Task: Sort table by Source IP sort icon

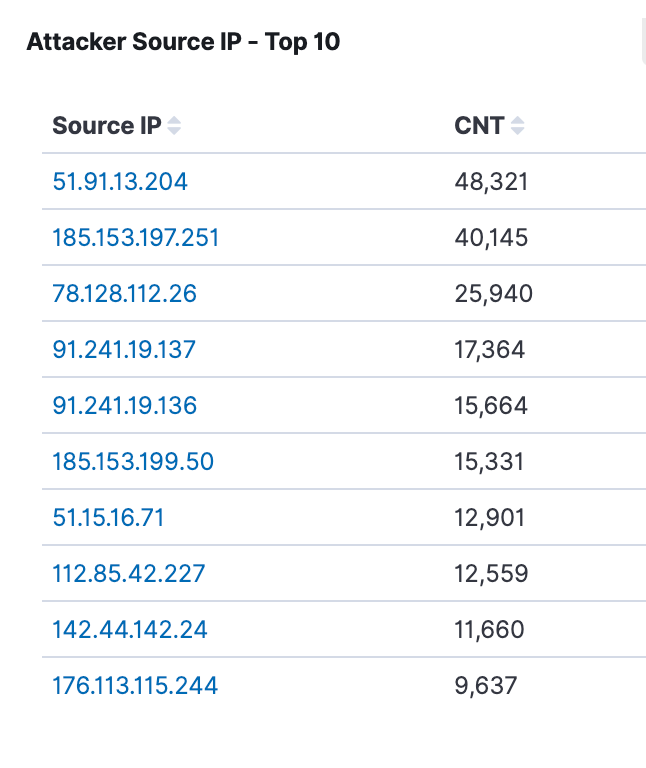Action: (174, 126)
